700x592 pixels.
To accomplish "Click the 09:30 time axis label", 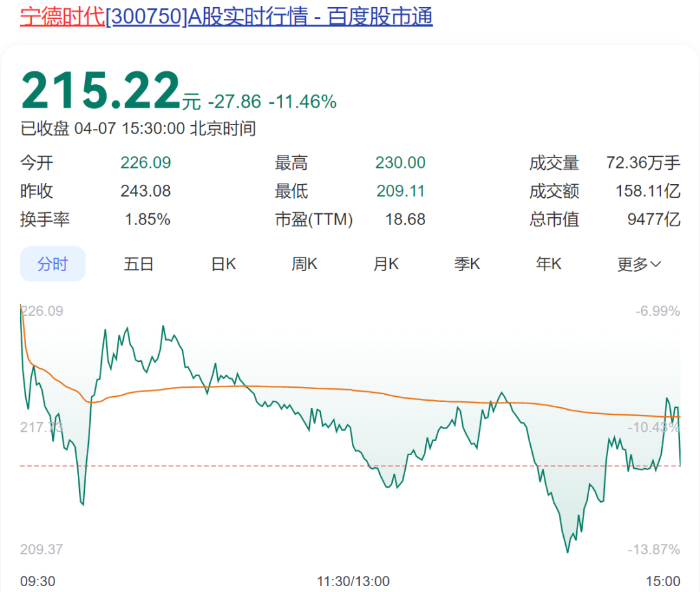I will (x=38, y=581).
